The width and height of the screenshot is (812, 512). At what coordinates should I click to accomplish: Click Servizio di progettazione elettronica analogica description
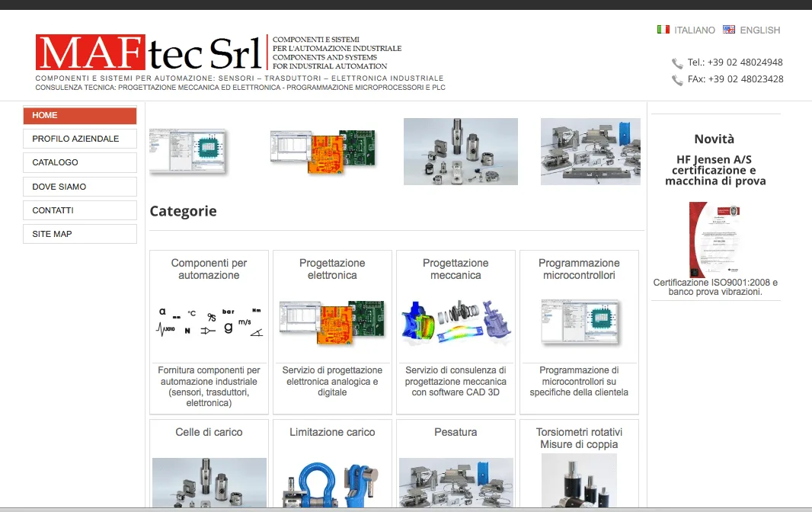point(332,382)
